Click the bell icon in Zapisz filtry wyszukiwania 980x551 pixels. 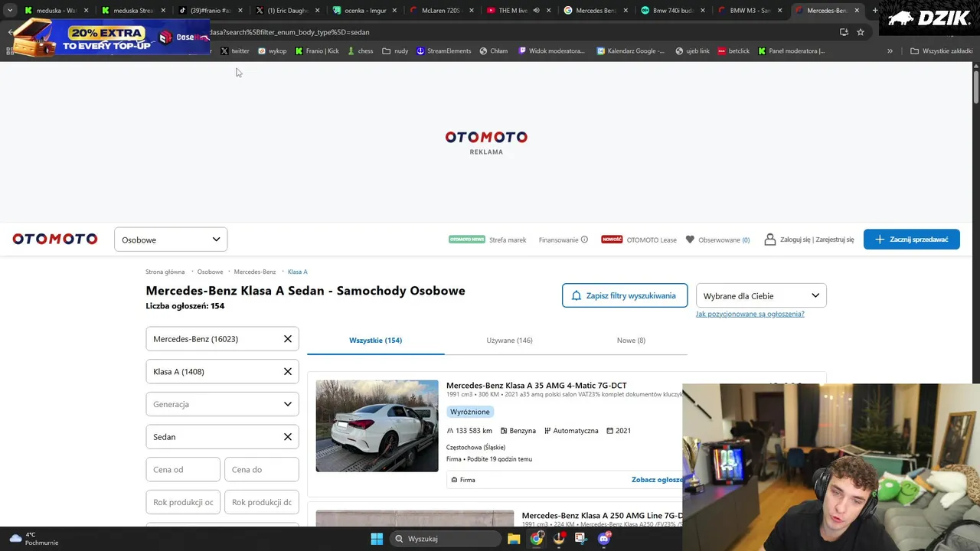[x=577, y=295]
